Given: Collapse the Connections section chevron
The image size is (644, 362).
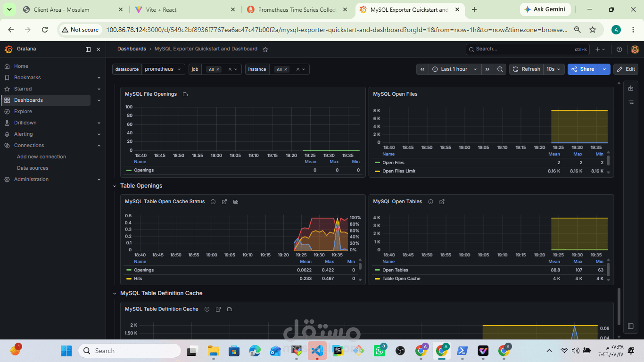Looking at the screenshot, I should coord(99,146).
